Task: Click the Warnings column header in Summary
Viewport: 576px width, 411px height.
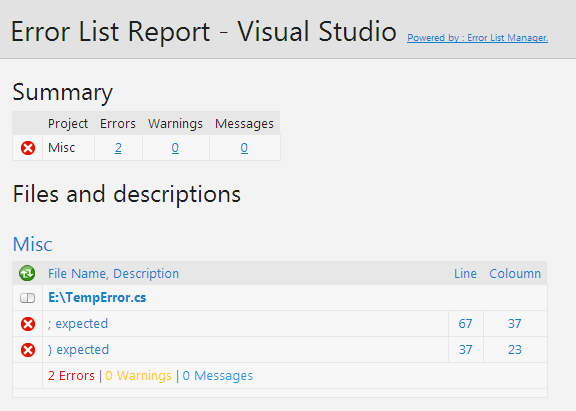Action: (x=175, y=124)
